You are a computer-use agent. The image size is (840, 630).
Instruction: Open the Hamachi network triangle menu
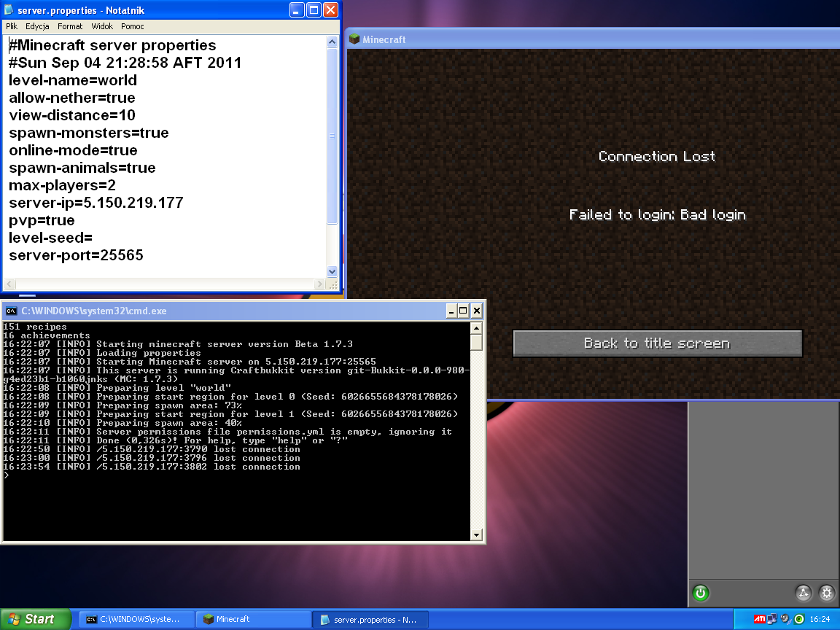click(803, 593)
